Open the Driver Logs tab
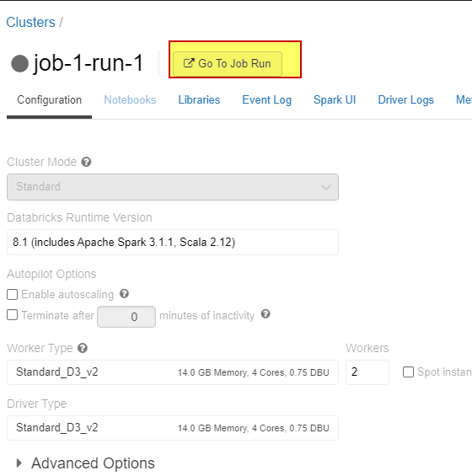 [405, 100]
